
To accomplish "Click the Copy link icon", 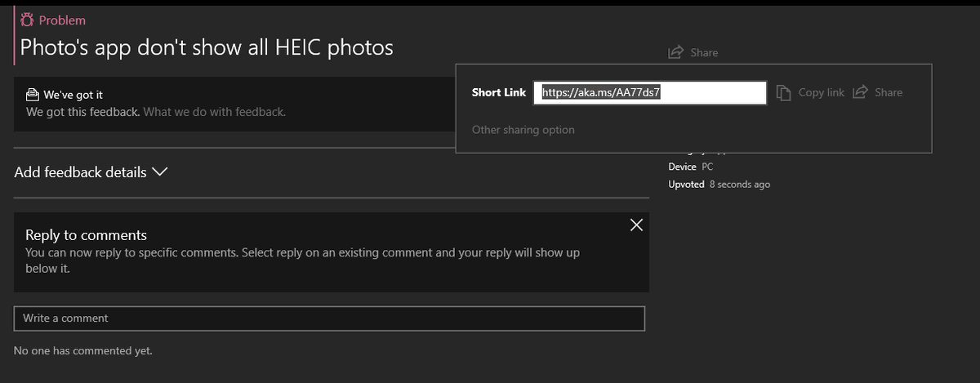I will point(784,93).
